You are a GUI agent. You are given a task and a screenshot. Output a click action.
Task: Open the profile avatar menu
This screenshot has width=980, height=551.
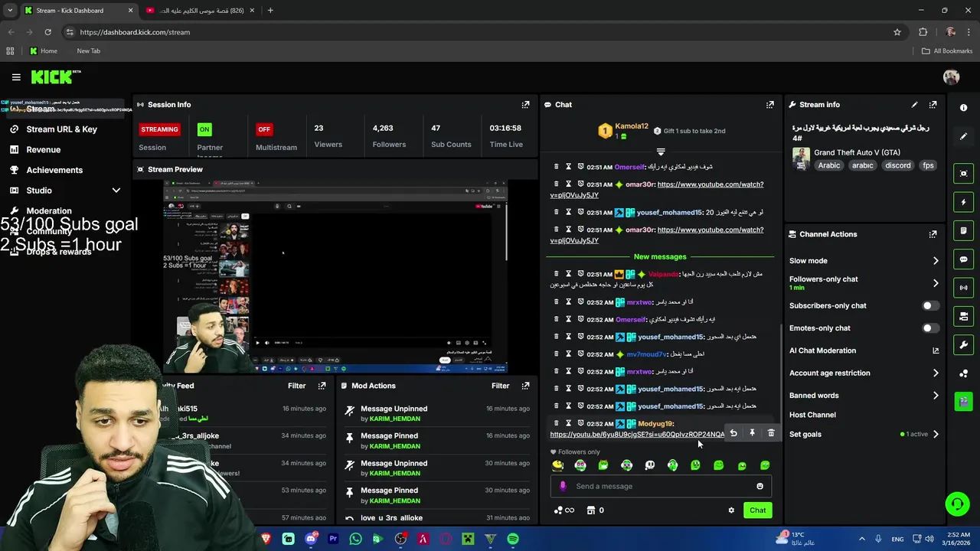click(951, 77)
